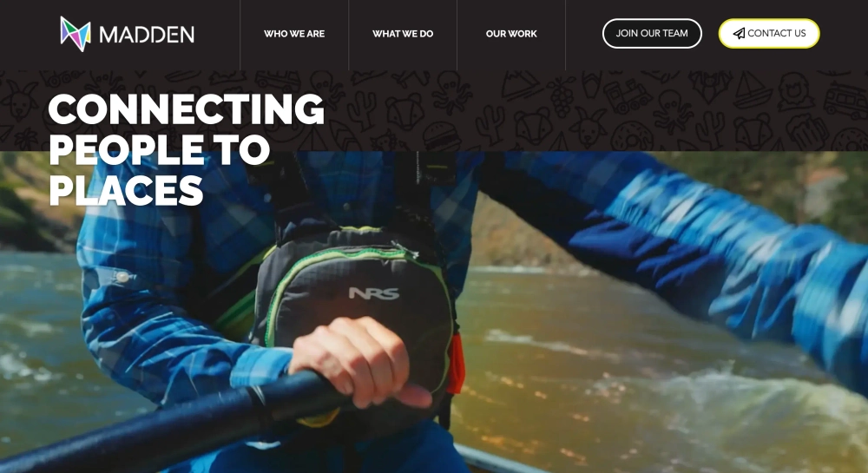Click the lion head doodle in the banner

[795, 91]
